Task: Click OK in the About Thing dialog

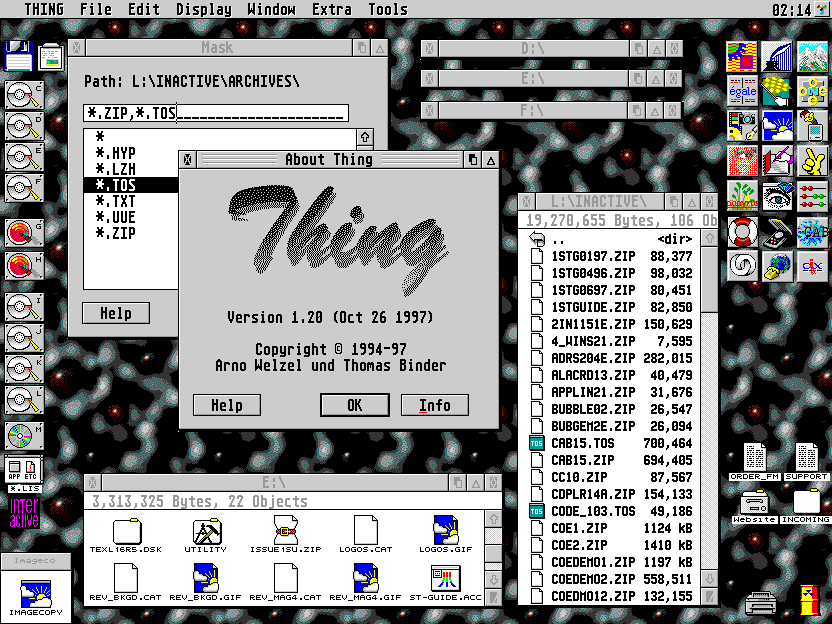Action: [x=354, y=405]
